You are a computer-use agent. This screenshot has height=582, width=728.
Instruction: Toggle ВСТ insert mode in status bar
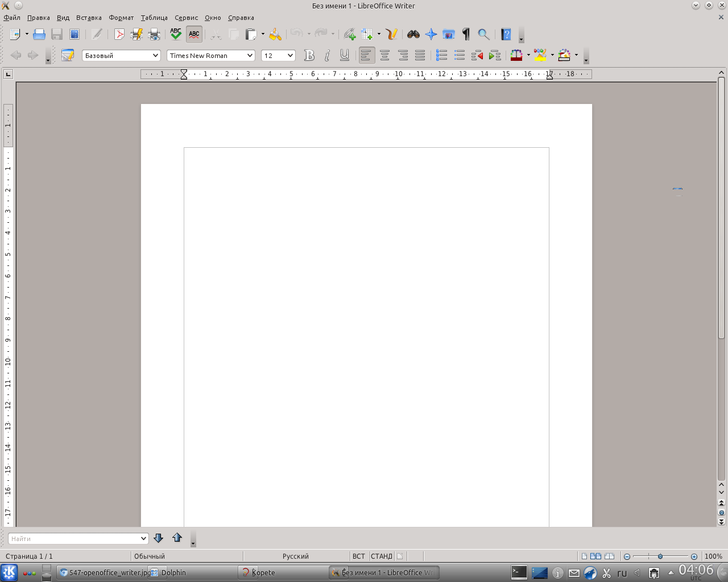coord(359,556)
